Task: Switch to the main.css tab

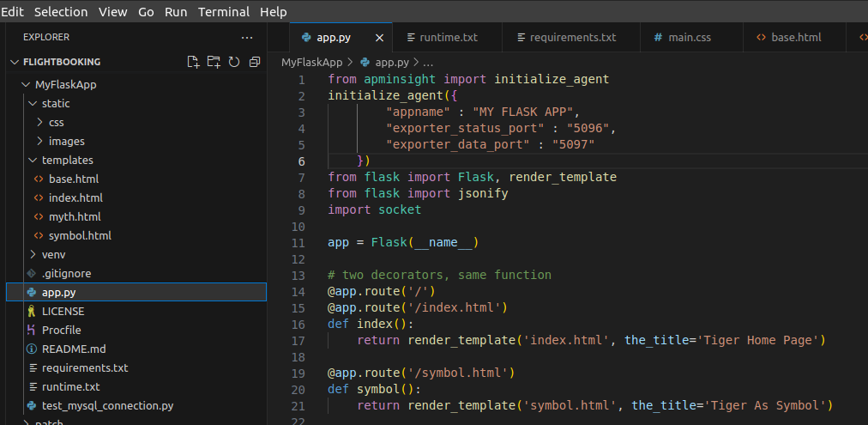Action: pyautogui.click(x=690, y=38)
